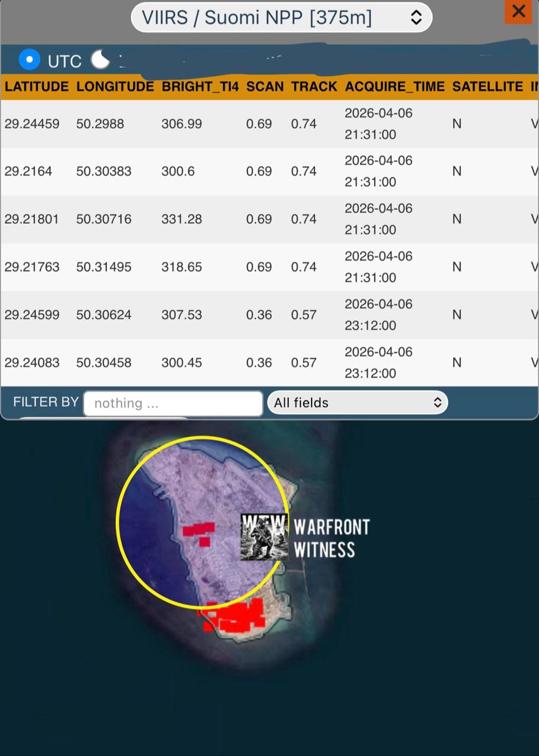539x756 pixels.
Task: Select latitude cell 29.24599
Action: point(32,315)
